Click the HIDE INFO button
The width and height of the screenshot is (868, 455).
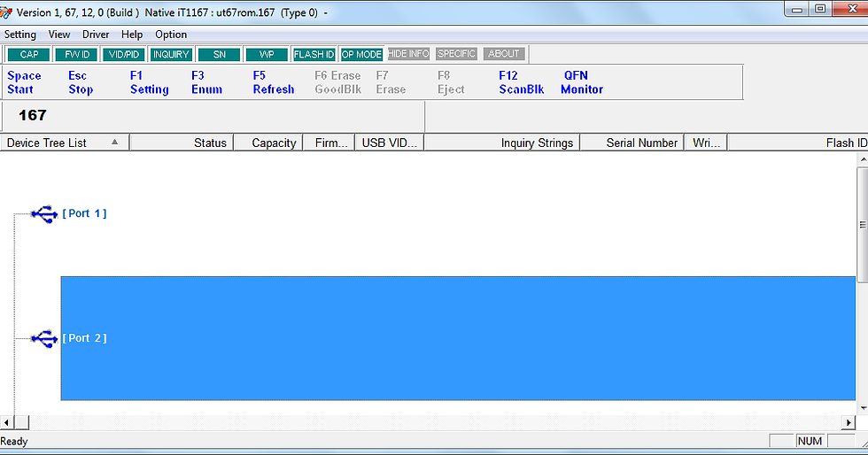[408, 54]
